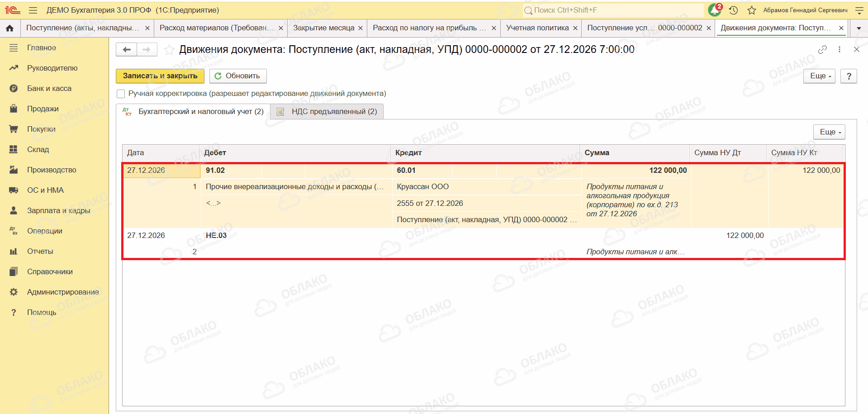This screenshot has height=414, width=868.
Task: Expand the upper Еще dropdown
Action: point(819,76)
